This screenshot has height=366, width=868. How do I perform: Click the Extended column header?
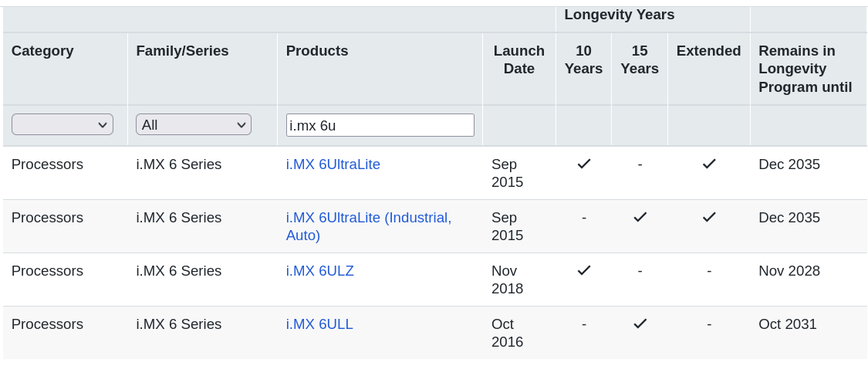pos(708,51)
